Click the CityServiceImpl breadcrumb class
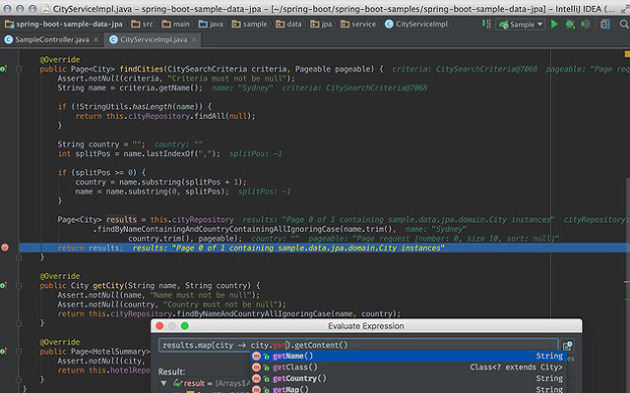Image resolution: width=630 pixels, height=393 pixels. (416, 24)
